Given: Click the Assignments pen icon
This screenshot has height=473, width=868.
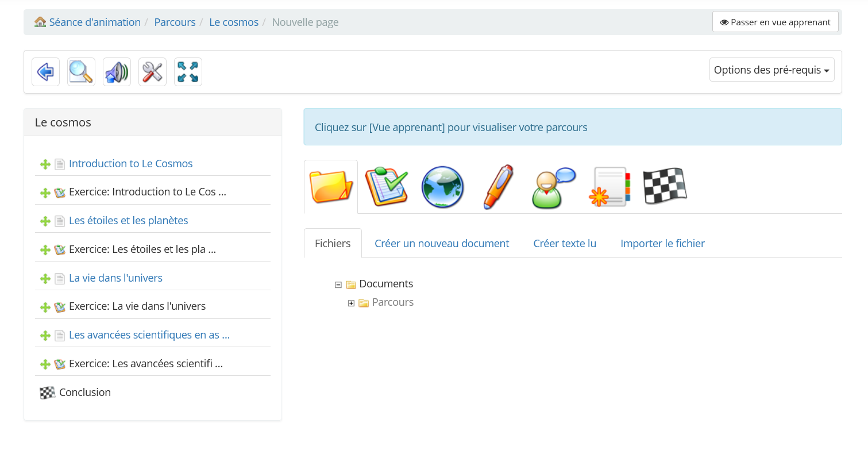Looking at the screenshot, I should tap(497, 186).
